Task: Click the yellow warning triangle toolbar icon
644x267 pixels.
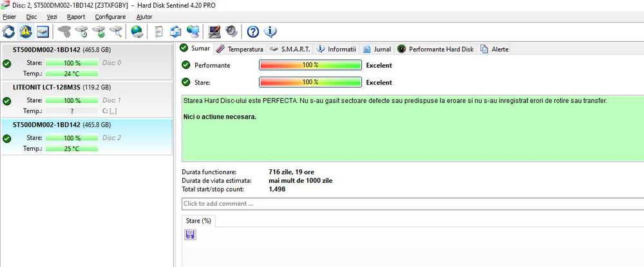Action: [x=26, y=31]
